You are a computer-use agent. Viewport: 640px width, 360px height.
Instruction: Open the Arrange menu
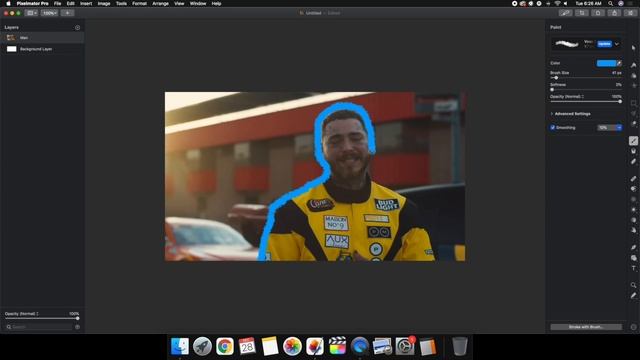pyautogui.click(x=160, y=3)
